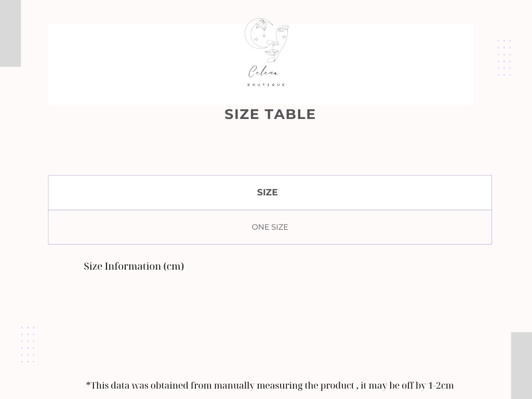Click the BOUTIQUE text under the logo
The width and height of the screenshot is (532, 399).
click(267, 85)
